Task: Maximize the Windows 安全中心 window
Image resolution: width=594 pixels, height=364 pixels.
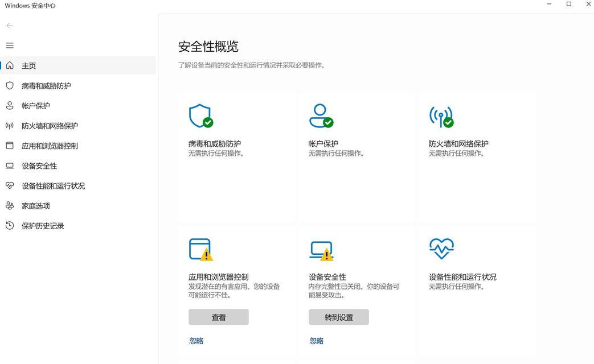Action: pyautogui.click(x=568, y=4)
